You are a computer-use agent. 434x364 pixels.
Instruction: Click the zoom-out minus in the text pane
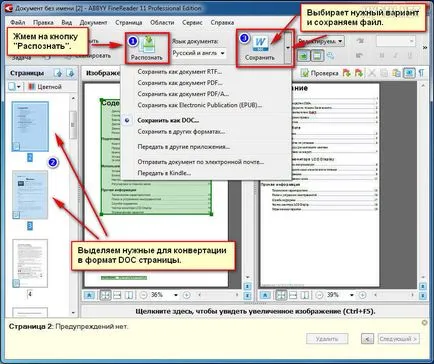(x=319, y=295)
